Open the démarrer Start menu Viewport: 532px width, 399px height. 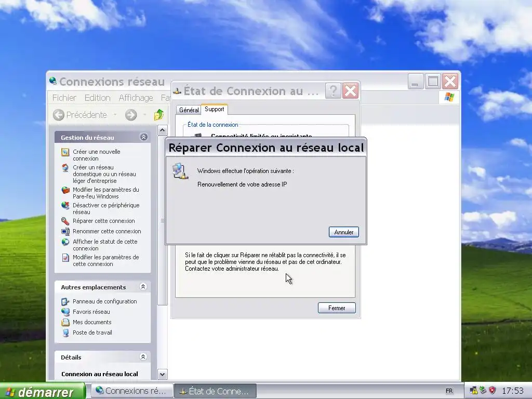tap(43, 391)
